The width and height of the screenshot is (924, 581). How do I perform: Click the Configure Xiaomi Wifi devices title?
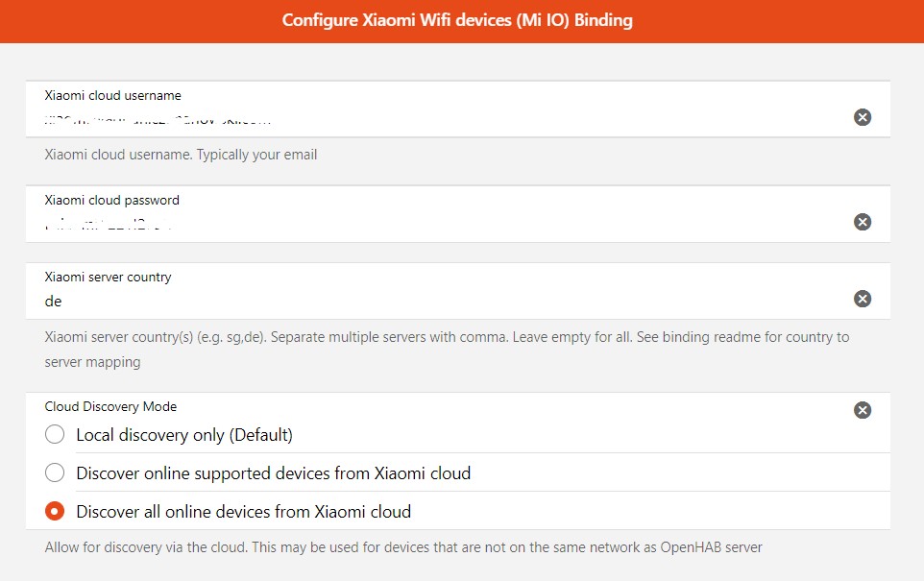click(457, 20)
